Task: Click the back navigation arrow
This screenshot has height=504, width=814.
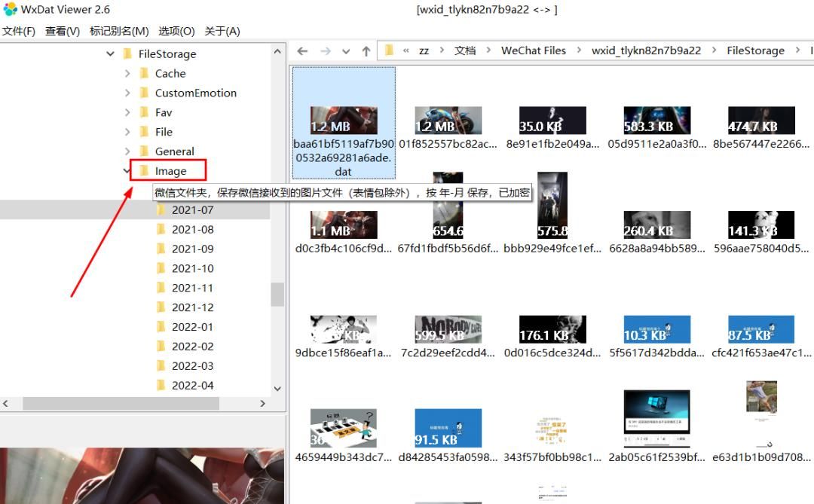Action: pyautogui.click(x=301, y=50)
